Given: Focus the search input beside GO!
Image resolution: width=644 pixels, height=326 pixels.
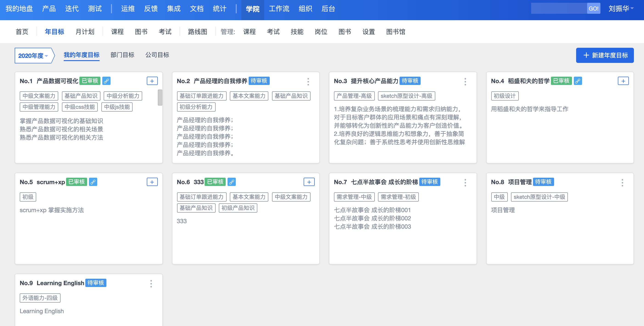Looking at the screenshot, I should [x=559, y=8].
